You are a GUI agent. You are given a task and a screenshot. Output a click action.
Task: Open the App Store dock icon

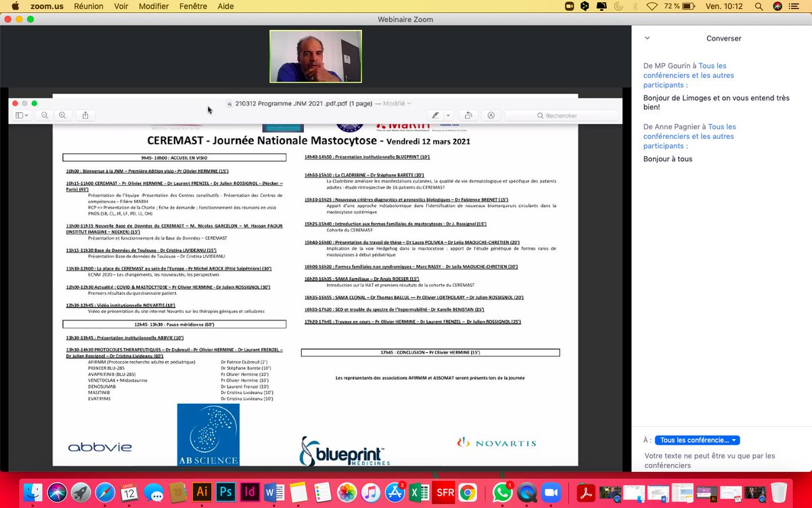point(395,492)
